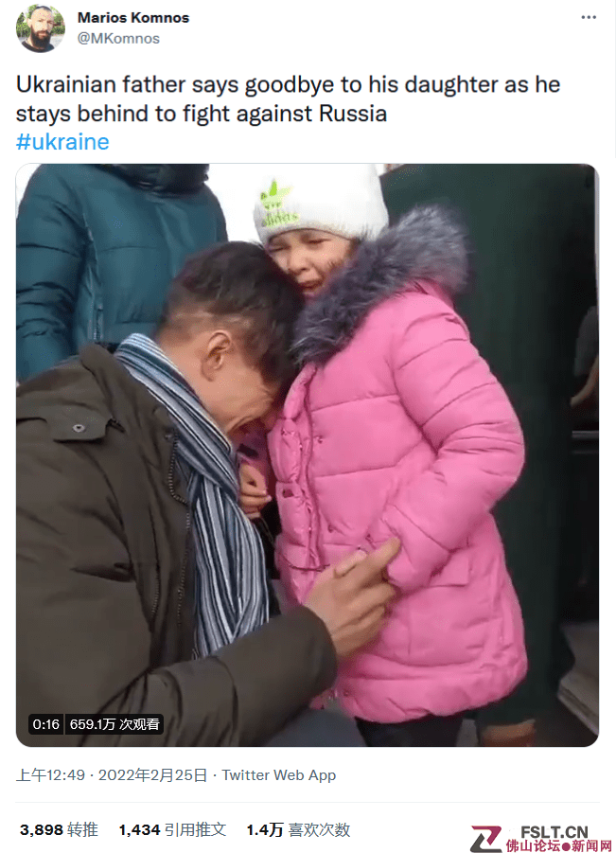The width and height of the screenshot is (616, 853).
Task: Click the 上午12:49 timestamp
Action: click(x=50, y=775)
